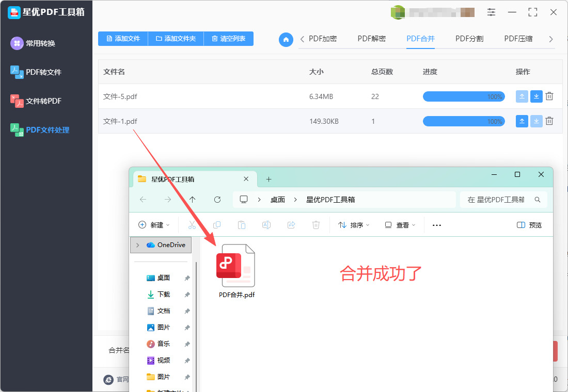Open the PDF合并.pdf file in Explorer
The image size is (568, 392).
[236, 271]
